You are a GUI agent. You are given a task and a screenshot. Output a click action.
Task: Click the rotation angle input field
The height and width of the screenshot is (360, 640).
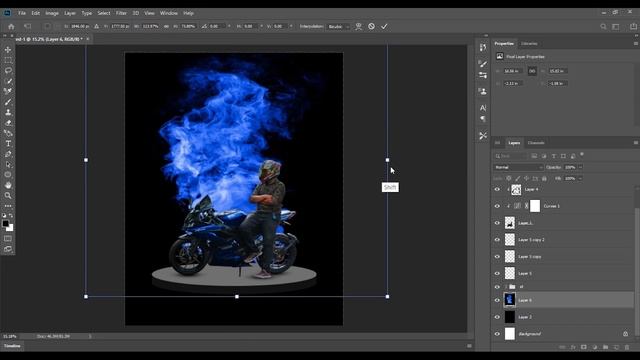point(217,27)
